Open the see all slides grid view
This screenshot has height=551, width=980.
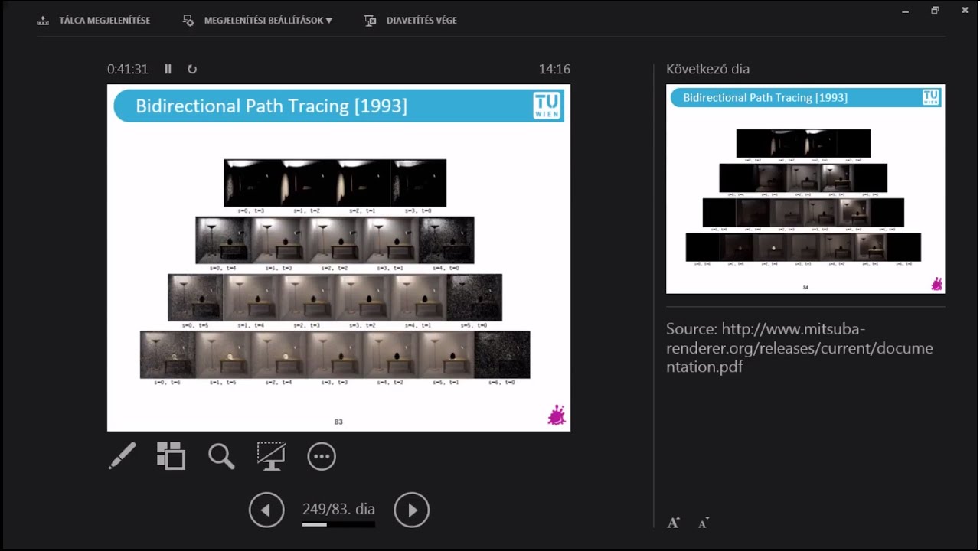tap(171, 456)
